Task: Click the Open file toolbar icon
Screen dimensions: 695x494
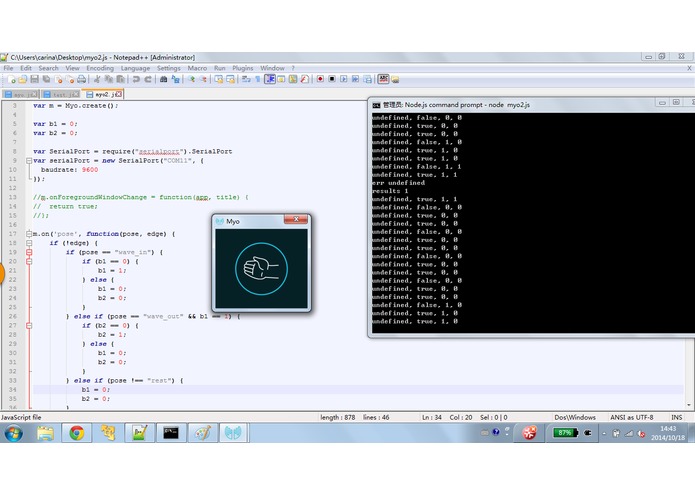Action: pyautogui.click(x=23, y=79)
